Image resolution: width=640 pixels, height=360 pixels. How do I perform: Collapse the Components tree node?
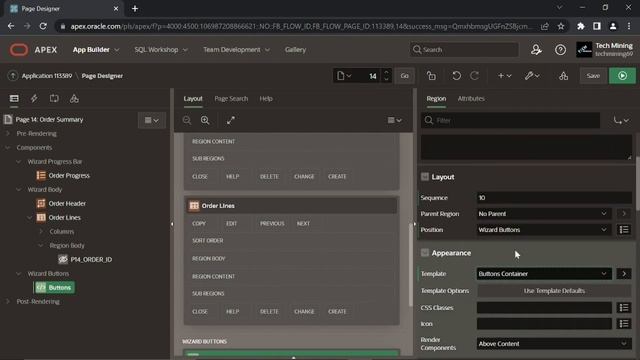7,147
